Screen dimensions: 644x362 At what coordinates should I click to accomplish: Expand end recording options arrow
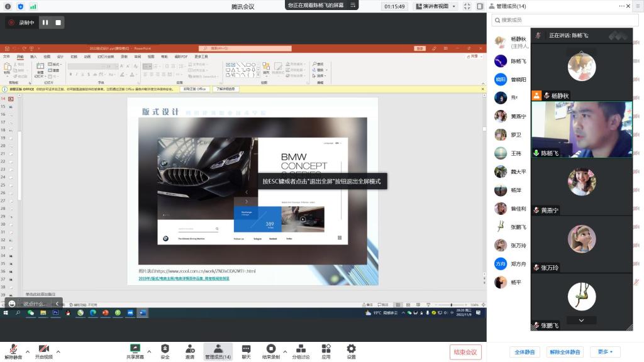coord(285,351)
